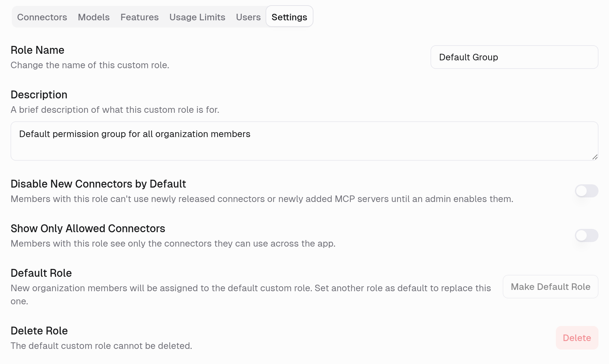Image resolution: width=609 pixels, height=364 pixels.
Task: Click 'The default custom role cannot be deleted.' text
Action: pyautogui.click(x=101, y=346)
